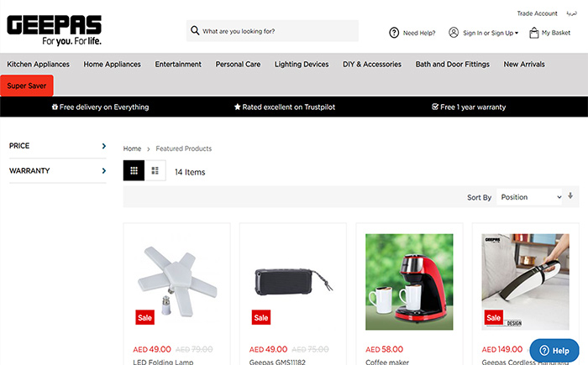Click the star icon beside Trustpilot rating
This screenshot has width=588, height=365.
coord(237,107)
